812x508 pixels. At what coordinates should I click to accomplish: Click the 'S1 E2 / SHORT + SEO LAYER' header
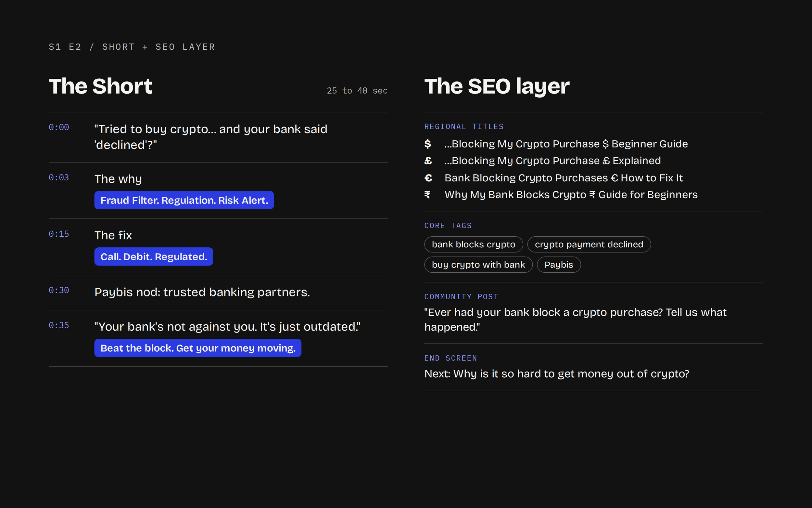tap(132, 47)
